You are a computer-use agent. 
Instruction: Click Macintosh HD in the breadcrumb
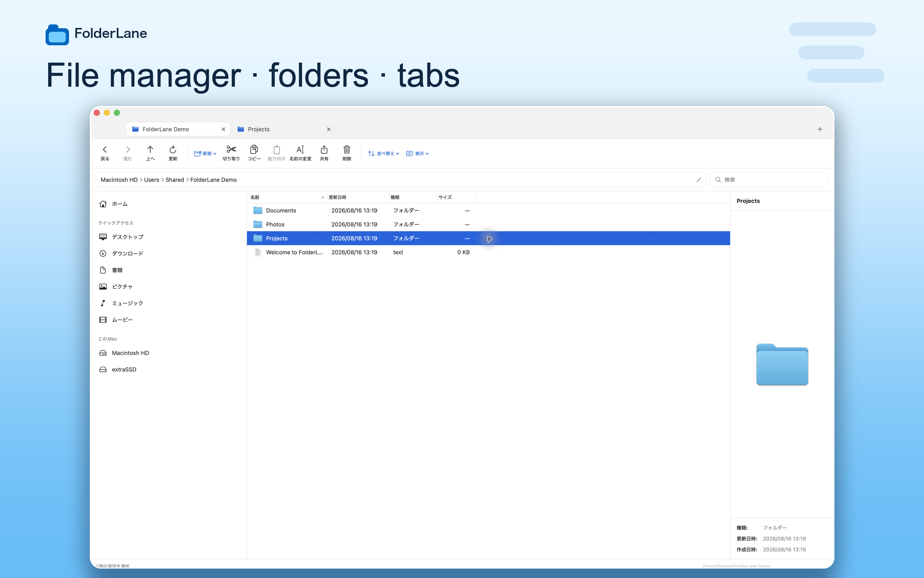click(119, 180)
